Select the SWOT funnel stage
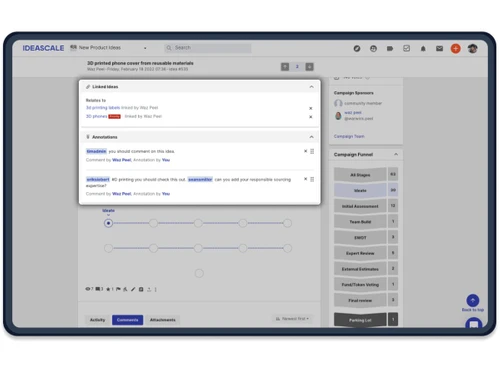The height and width of the screenshot is (375, 500). [360, 237]
